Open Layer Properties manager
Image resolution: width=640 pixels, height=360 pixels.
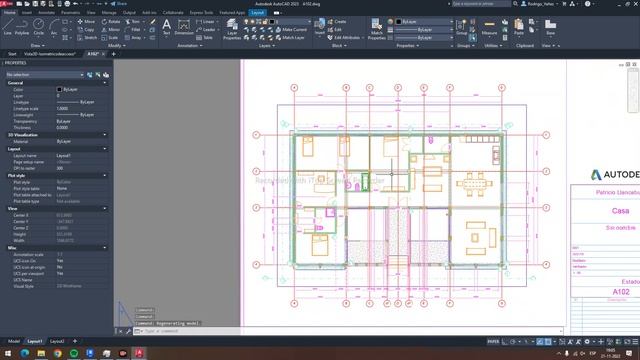(x=232, y=29)
